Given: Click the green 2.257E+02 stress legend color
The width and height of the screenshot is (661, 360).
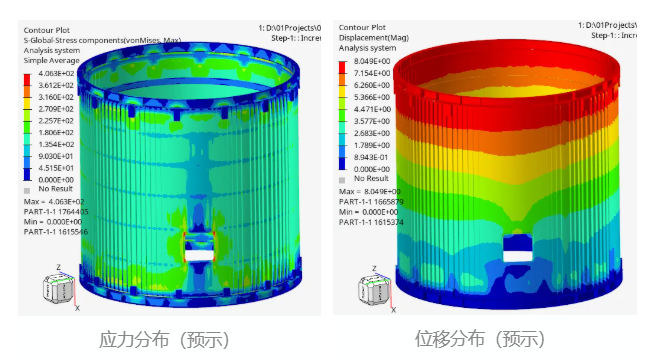Looking at the screenshot, I should coord(27,127).
